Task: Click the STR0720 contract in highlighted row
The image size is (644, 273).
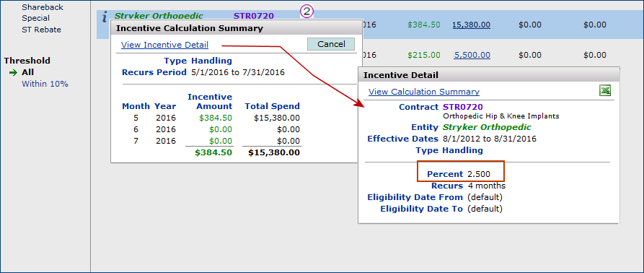Action: 254,16
